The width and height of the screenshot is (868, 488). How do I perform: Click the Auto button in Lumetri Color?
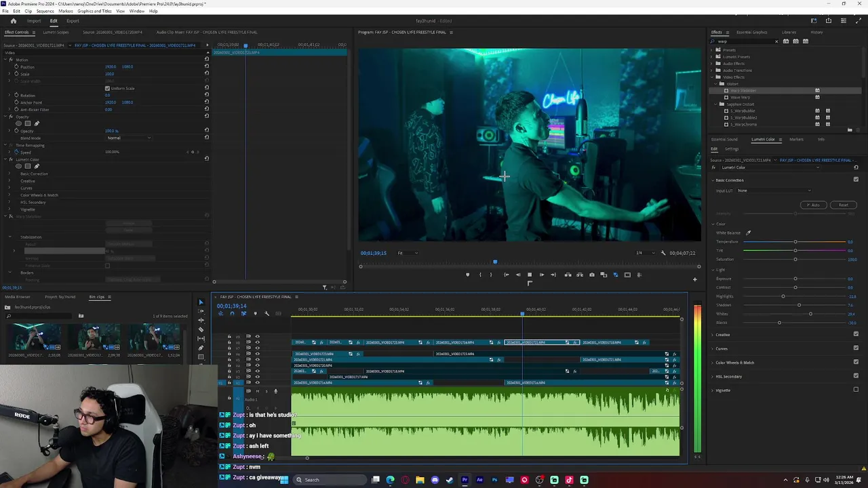814,205
